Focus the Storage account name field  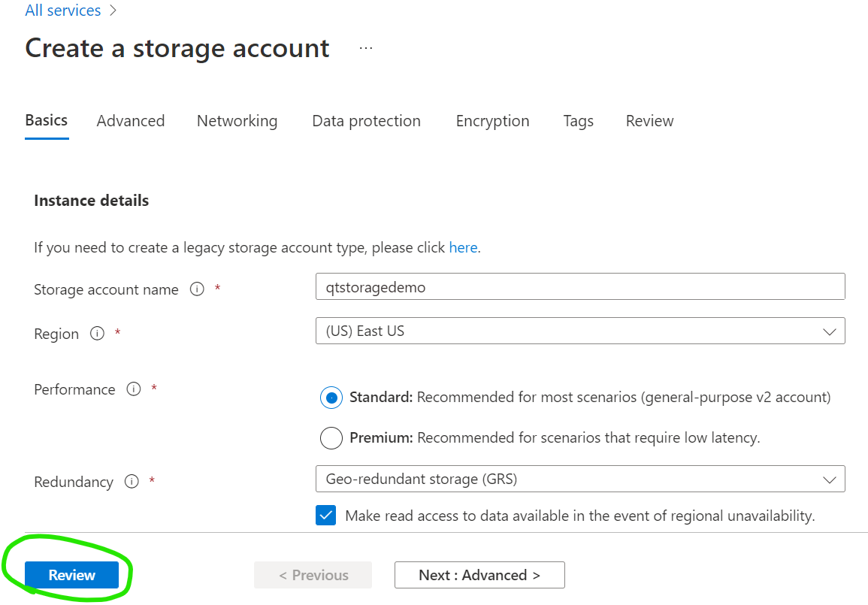580,287
